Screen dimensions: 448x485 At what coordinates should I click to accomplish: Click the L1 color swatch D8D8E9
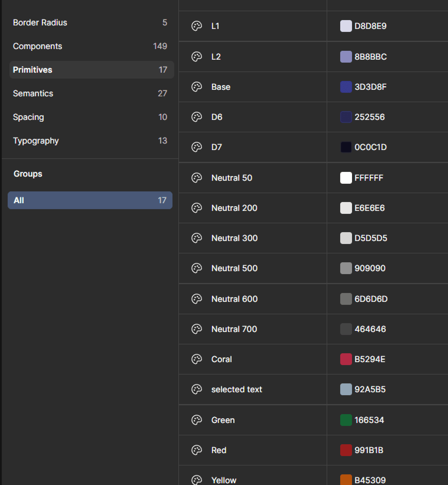click(x=346, y=26)
